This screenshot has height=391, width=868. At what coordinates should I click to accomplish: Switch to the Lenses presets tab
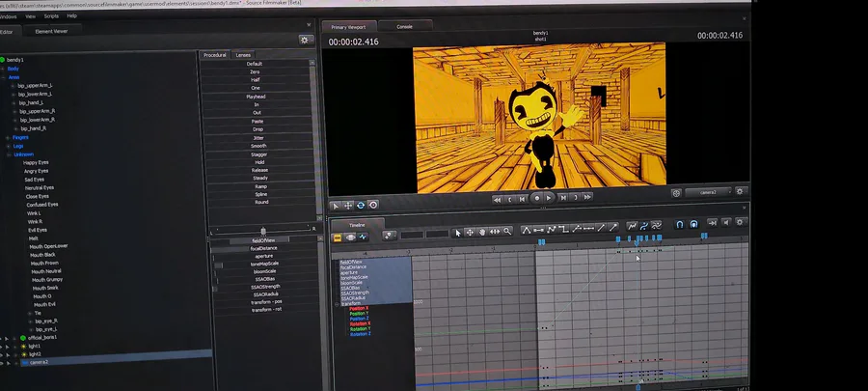click(243, 55)
